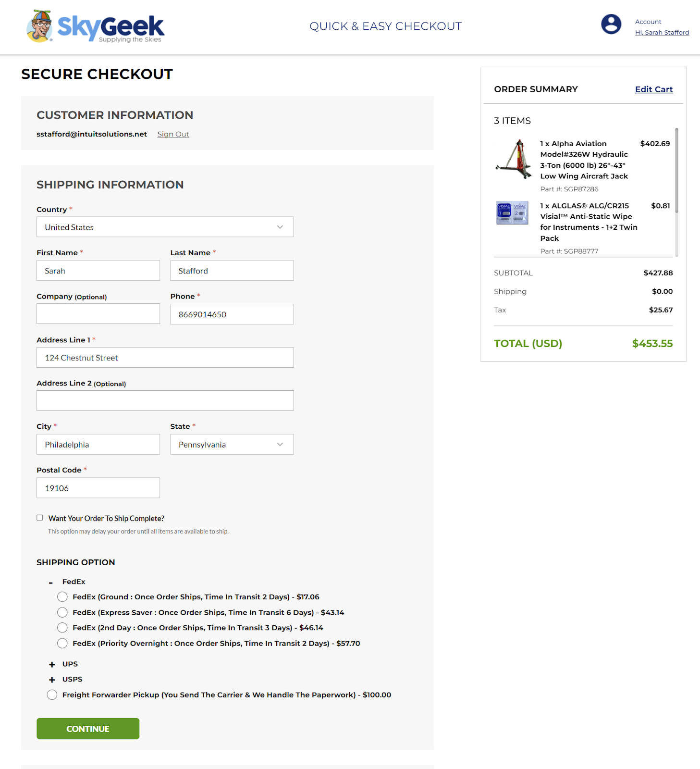
Task: Click the account profile avatar icon
Action: point(611,24)
